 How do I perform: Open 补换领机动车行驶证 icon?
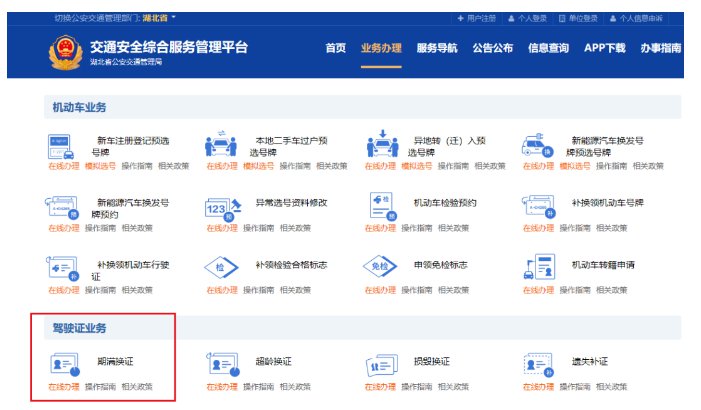coord(63,268)
